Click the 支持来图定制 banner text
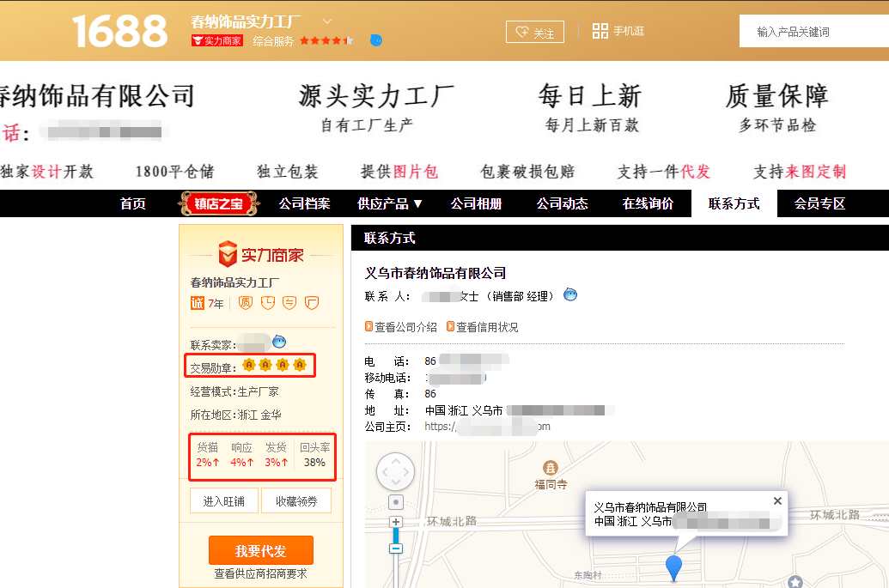 pyautogui.click(x=800, y=172)
